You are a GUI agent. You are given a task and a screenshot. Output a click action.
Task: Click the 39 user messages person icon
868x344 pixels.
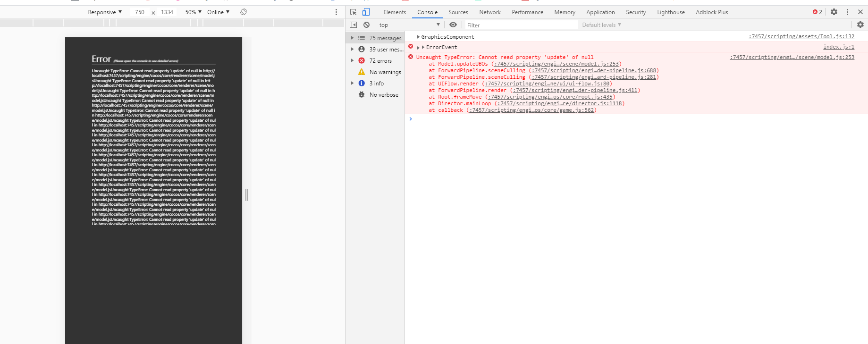pos(362,49)
